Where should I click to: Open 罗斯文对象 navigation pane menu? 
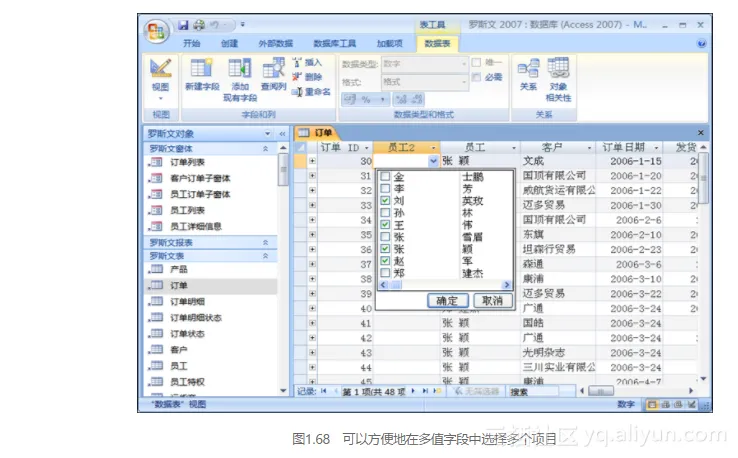[x=267, y=134]
